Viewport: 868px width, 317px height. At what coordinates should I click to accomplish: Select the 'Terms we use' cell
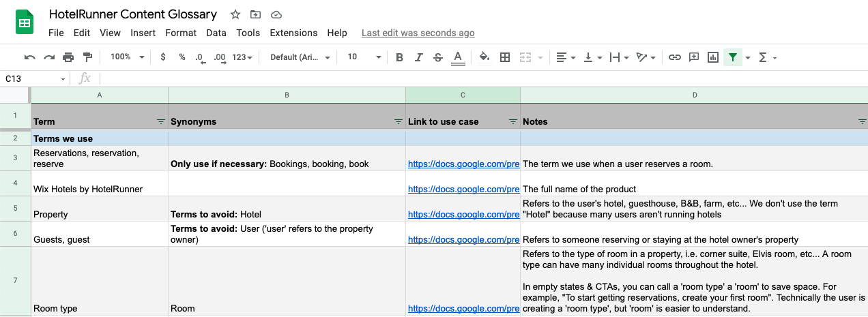pos(100,138)
